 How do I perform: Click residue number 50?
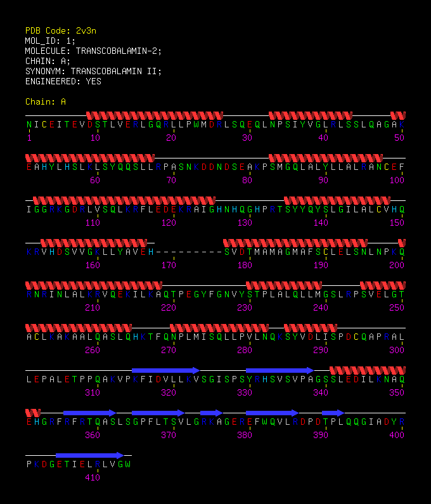click(399, 138)
